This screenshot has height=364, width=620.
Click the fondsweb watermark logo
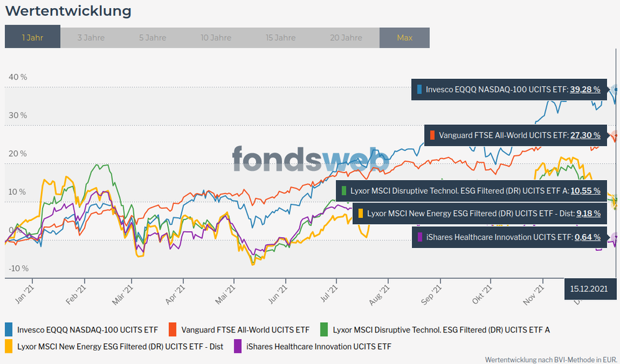click(311, 159)
